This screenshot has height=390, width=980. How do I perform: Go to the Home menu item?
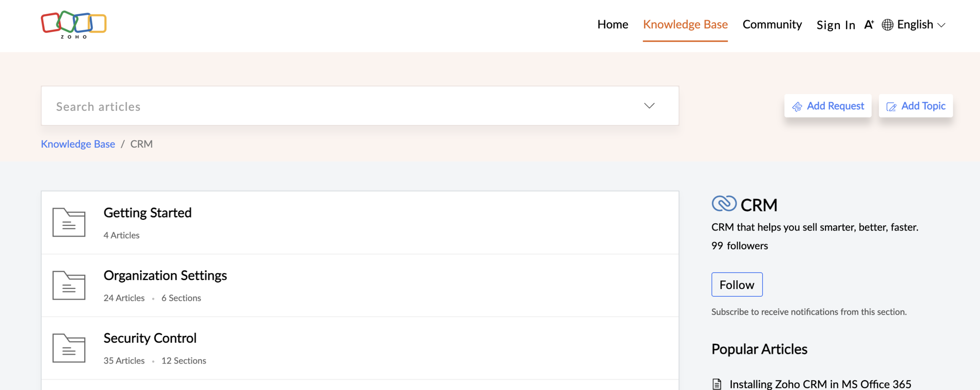click(x=612, y=25)
